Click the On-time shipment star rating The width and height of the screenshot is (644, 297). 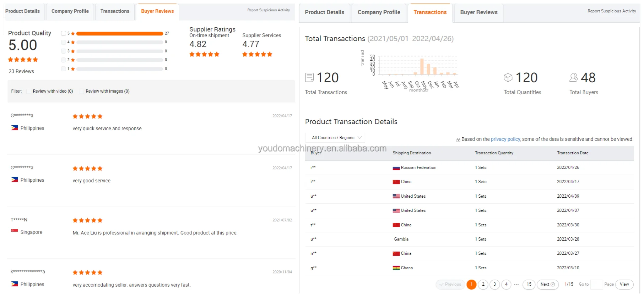click(204, 54)
